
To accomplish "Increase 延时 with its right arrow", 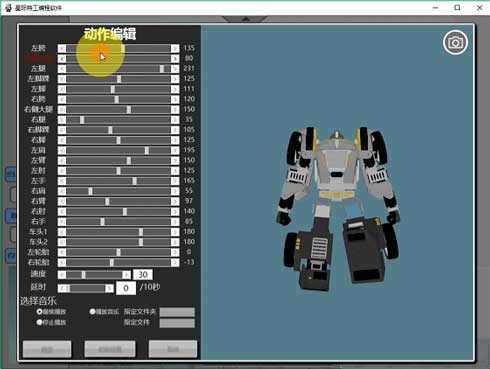I will click(109, 288).
